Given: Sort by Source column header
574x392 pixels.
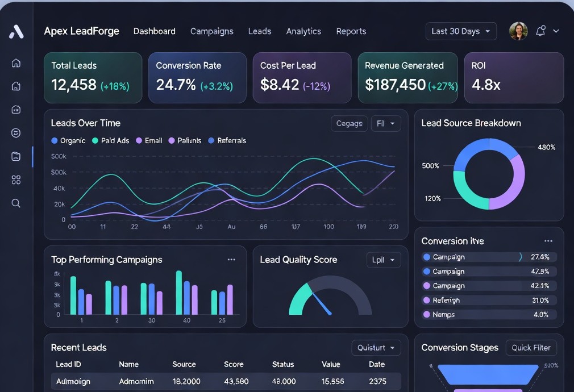Looking at the screenshot, I should [x=184, y=364].
